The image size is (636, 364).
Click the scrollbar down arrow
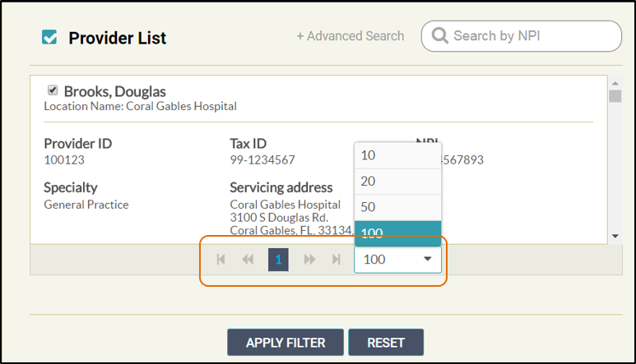click(615, 236)
